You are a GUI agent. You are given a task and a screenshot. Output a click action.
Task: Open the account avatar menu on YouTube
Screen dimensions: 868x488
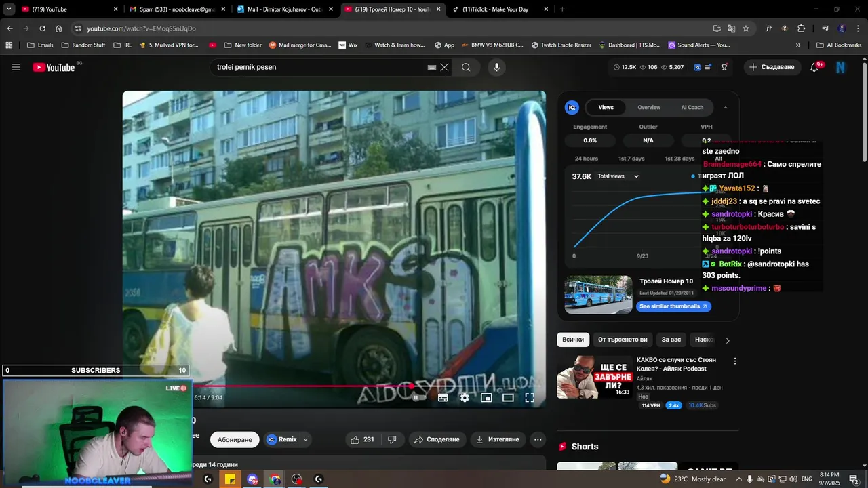click(841, 67)
